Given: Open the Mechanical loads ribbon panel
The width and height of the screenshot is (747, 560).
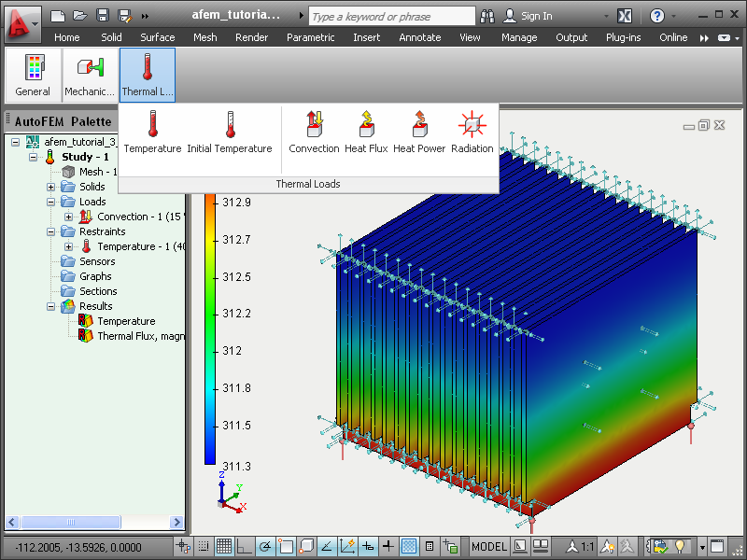Looking at the screenshot, I should 90,76.
